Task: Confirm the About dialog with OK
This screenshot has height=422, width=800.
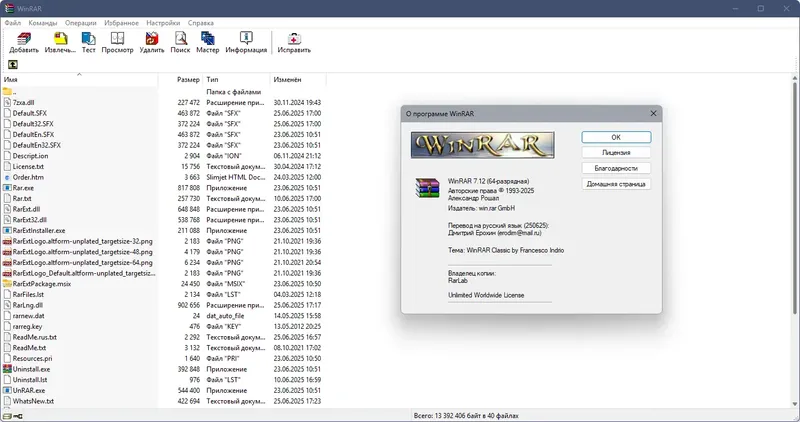Action: (x=616, y=137)
